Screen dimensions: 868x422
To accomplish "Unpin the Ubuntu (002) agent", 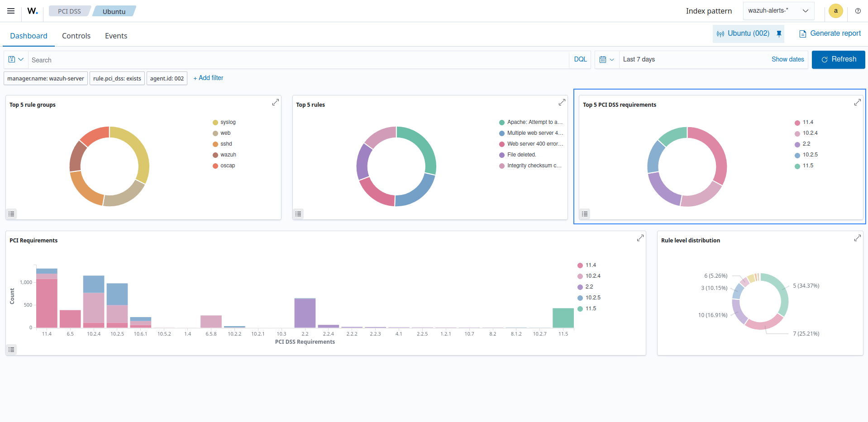I will 779,33.
